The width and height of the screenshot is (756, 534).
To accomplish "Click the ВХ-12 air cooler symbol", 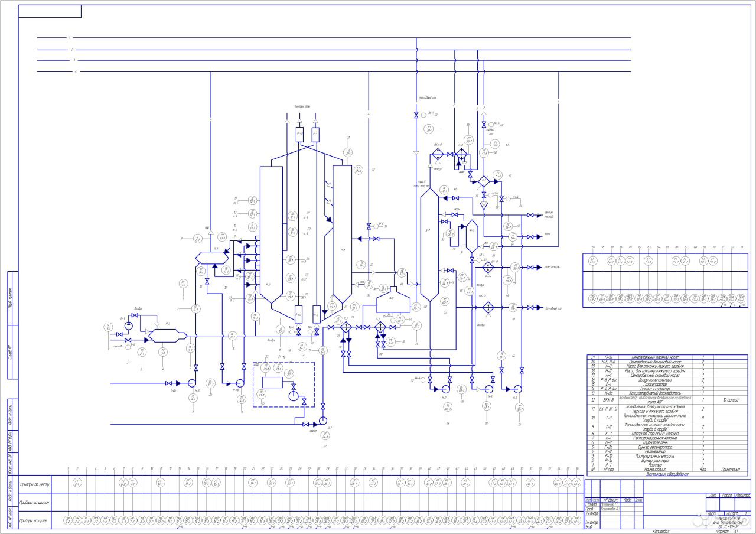I will (x=488, y=307).
